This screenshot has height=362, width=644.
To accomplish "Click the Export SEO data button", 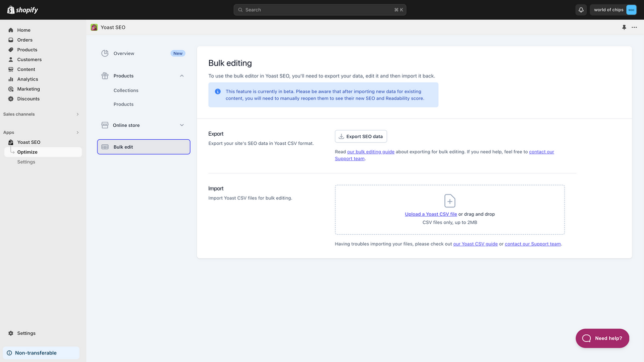I will pyautogui.click(x=361, y=136).
